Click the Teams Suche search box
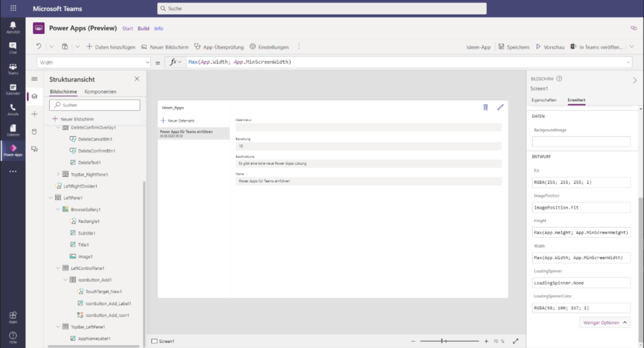 click(321, 8)
